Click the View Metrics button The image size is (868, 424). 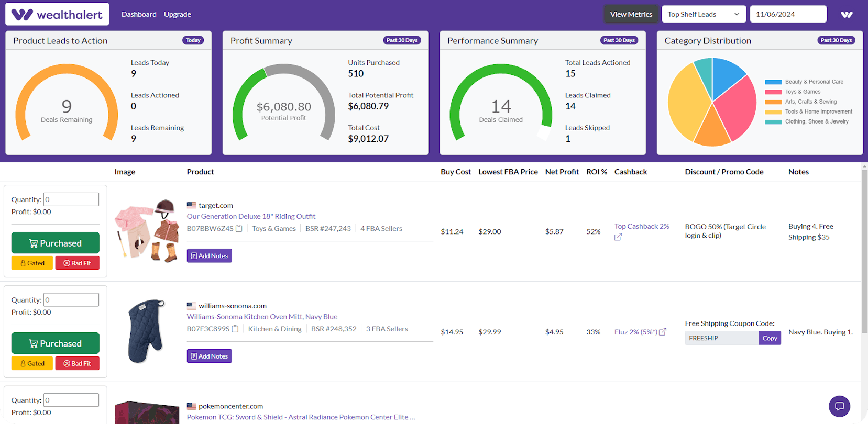tap(631, 14)
